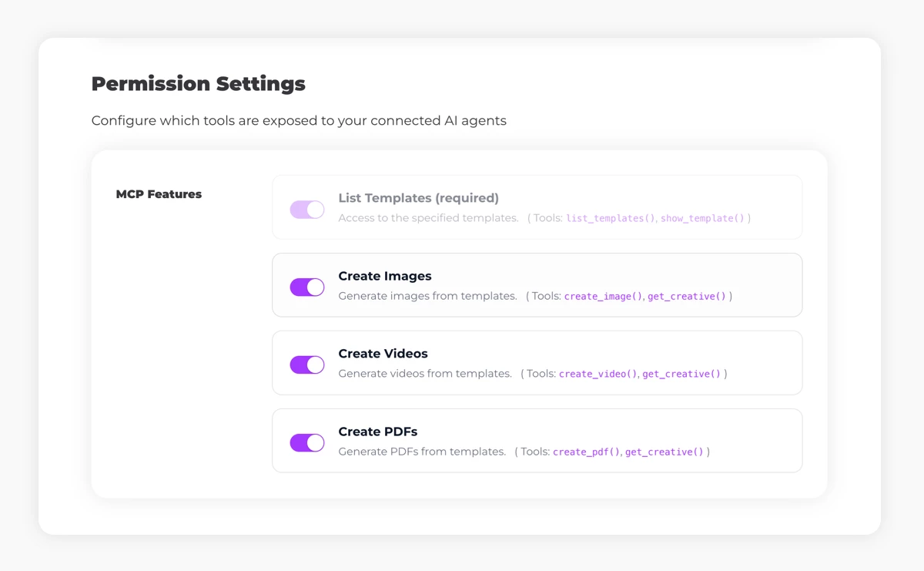
Task: Click the list_templates() tool name
Action: (610, 218)
